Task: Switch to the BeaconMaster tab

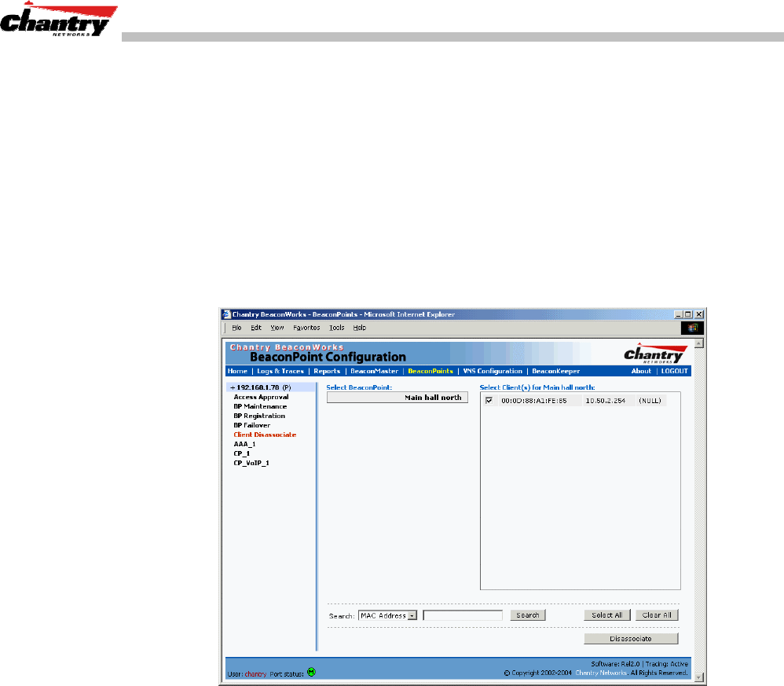Action: (x=375, y=371)
